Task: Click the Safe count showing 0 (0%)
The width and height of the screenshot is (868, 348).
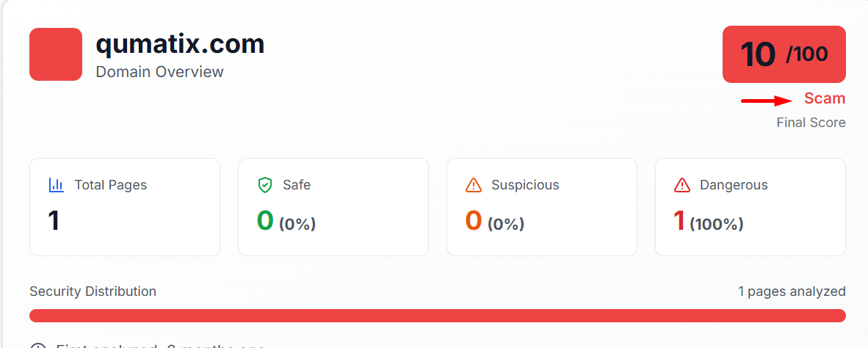Action: tap(286, 221)
